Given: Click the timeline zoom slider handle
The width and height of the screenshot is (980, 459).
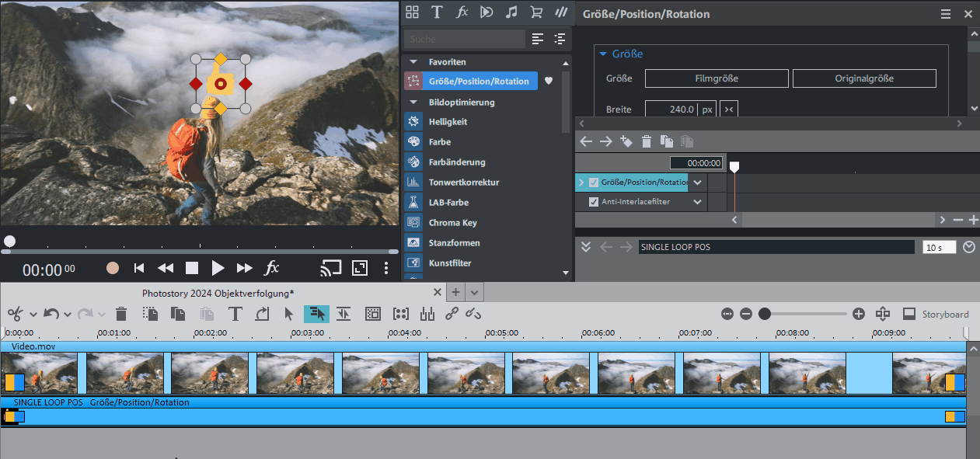Looking at the screenshot, I should pos(765,314).
